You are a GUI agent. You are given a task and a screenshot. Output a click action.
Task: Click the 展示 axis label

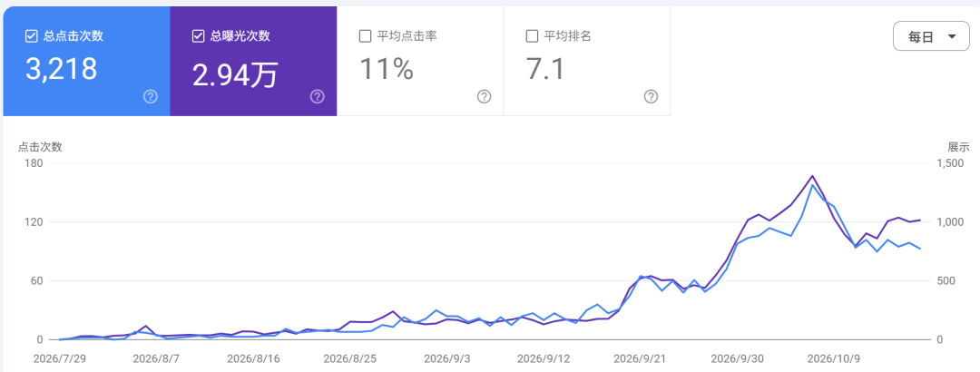tap(959, 148)
